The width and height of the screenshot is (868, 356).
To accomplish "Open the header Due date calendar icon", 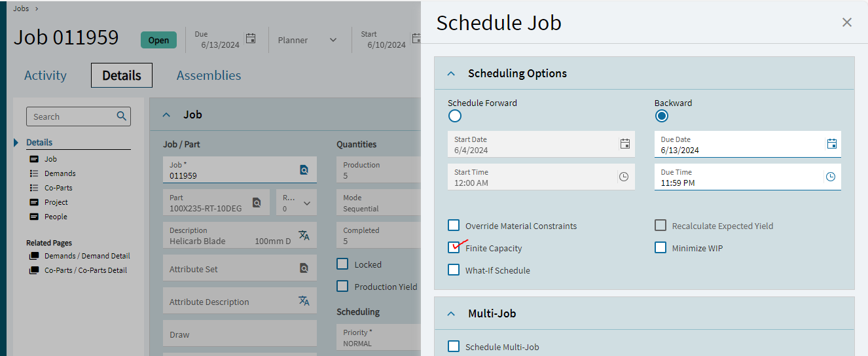I will 250,38.
